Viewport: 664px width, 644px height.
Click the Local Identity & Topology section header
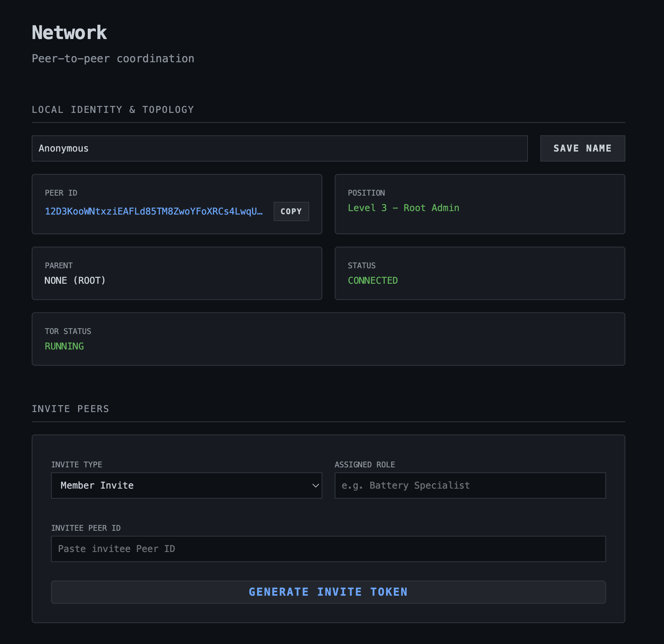pos(113,110)
